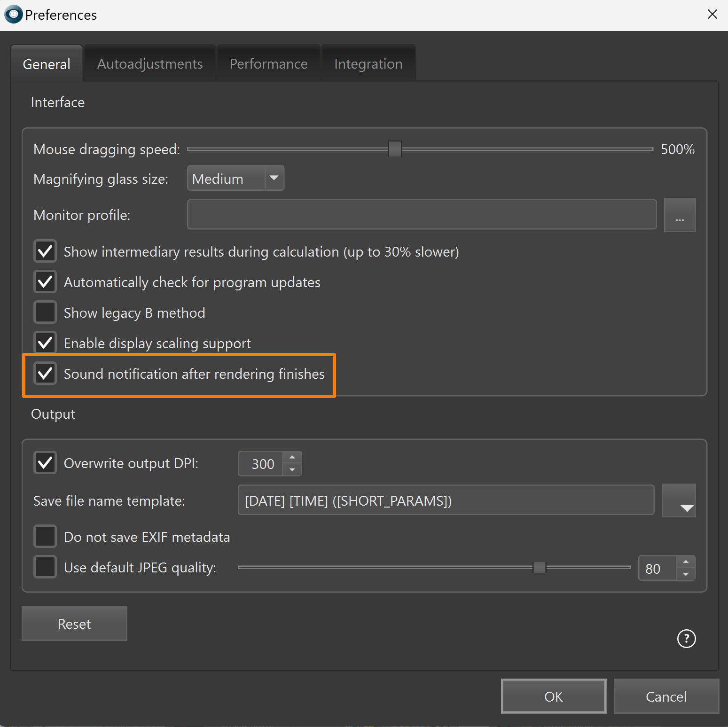
Task: Click the Mouse dragging speed slider handle
Action: [x=395, y=149]
